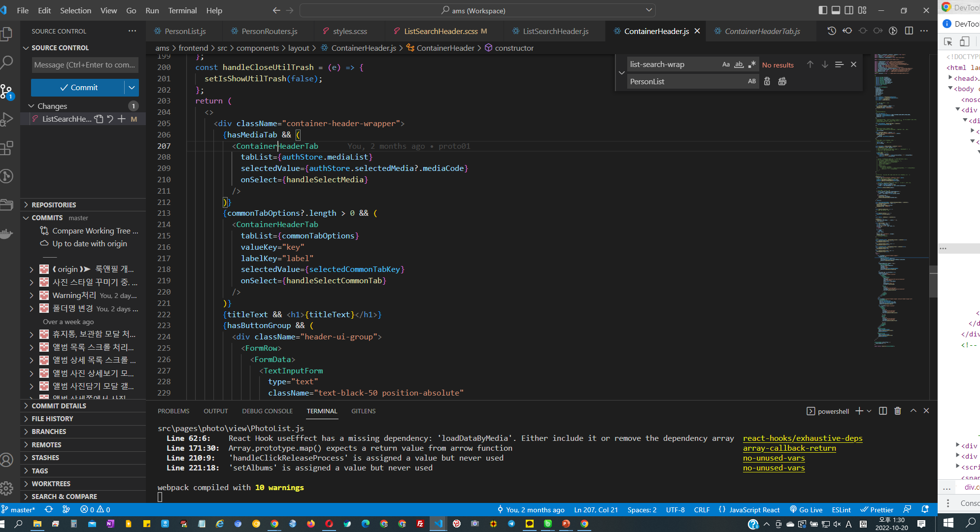Image resolution: width=980 pixels, height=532 pixels.
Task: Open the Docker extension icon in activity bar
Action: point(7,234)
